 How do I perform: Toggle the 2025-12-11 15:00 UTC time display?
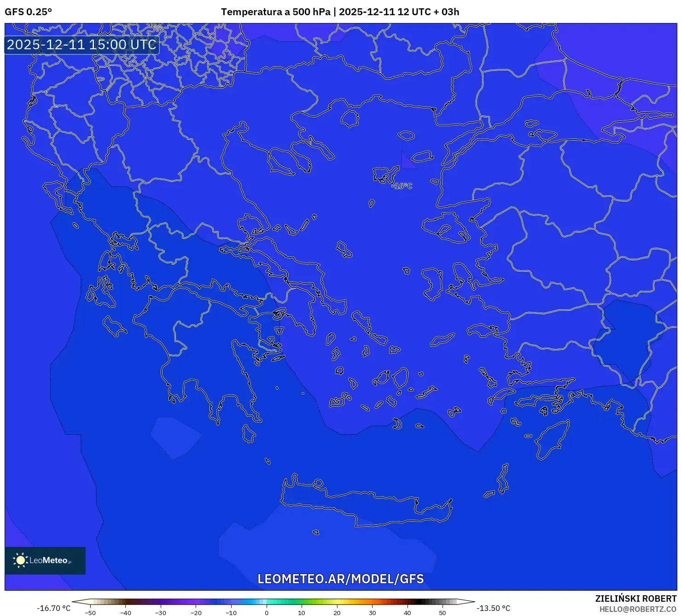point(81,45)
